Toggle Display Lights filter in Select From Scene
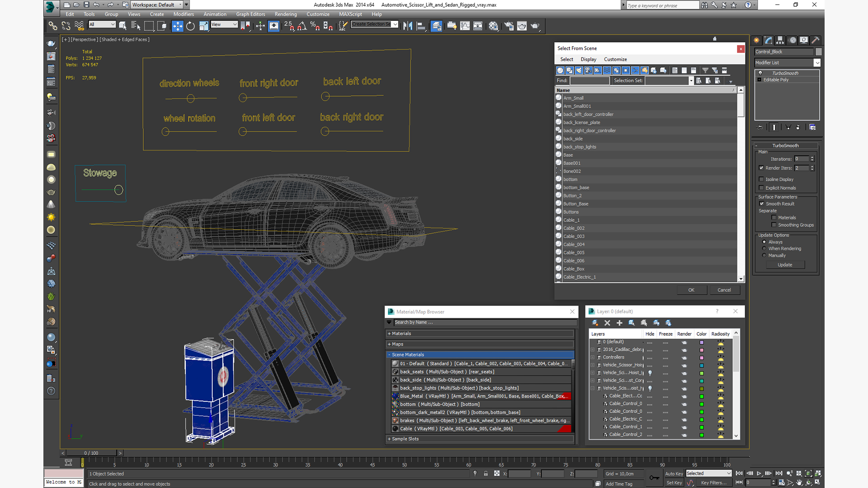The image size is (868, 488). click(x=579, y=70)
